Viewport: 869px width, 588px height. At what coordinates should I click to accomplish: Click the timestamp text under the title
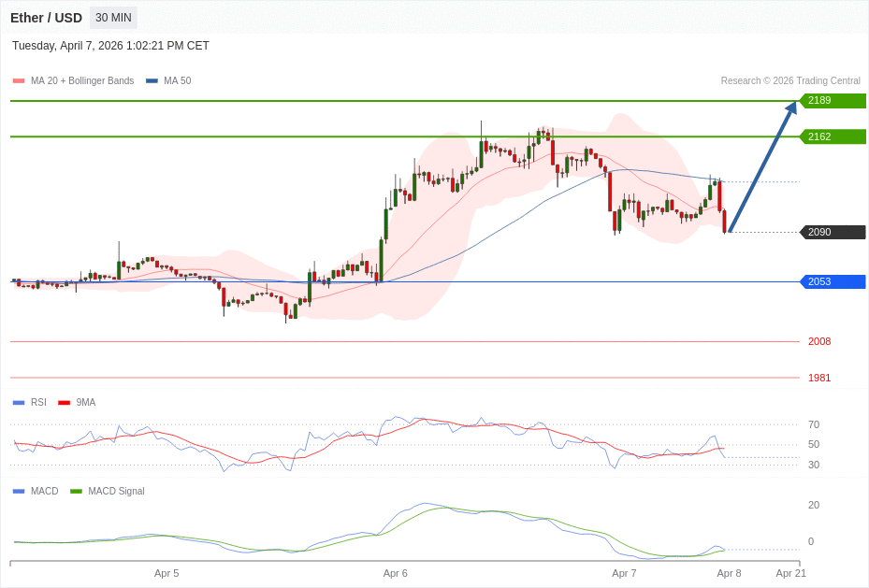[x=110, y=46]
